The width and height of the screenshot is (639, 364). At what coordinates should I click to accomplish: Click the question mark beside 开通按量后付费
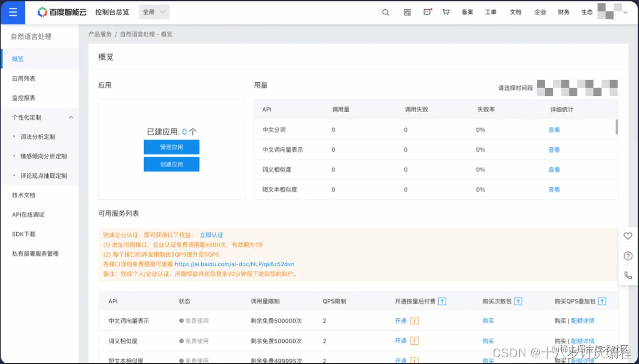pyautogui.click(x=442, y=301)
